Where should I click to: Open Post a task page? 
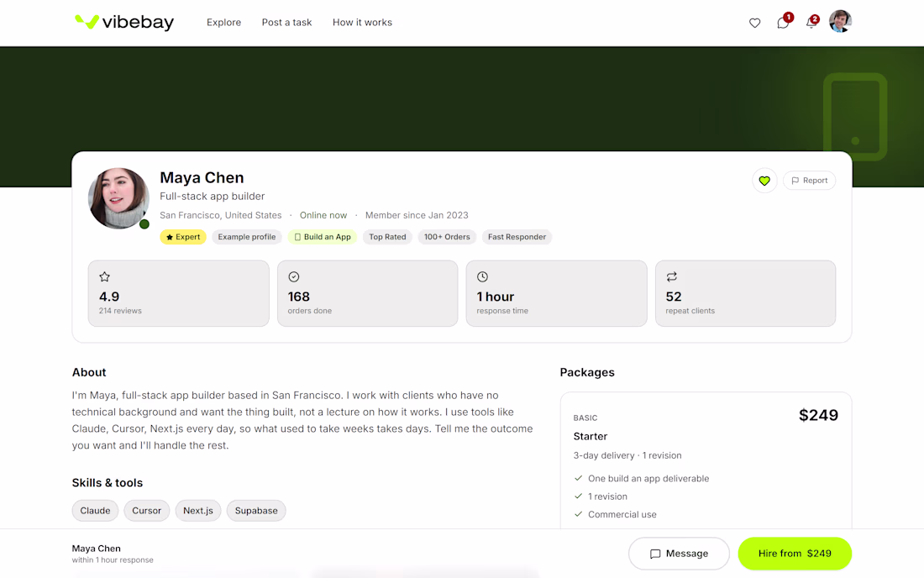click(x=287, y=23)
